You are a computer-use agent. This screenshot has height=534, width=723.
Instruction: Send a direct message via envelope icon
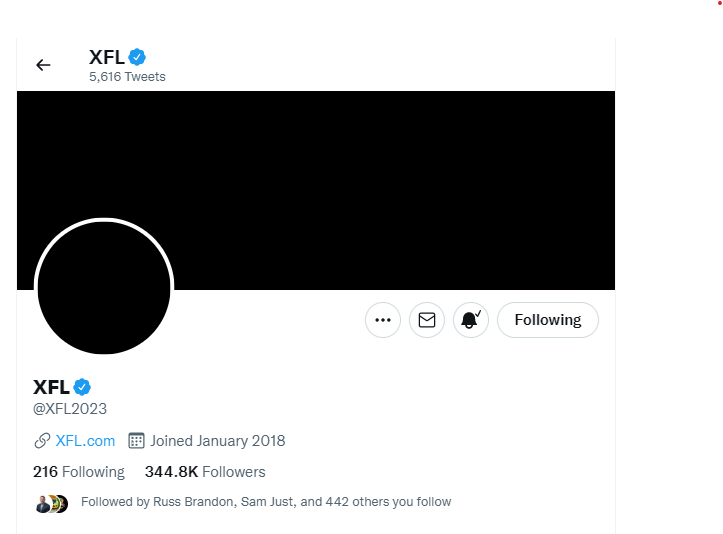coord(427,320)
